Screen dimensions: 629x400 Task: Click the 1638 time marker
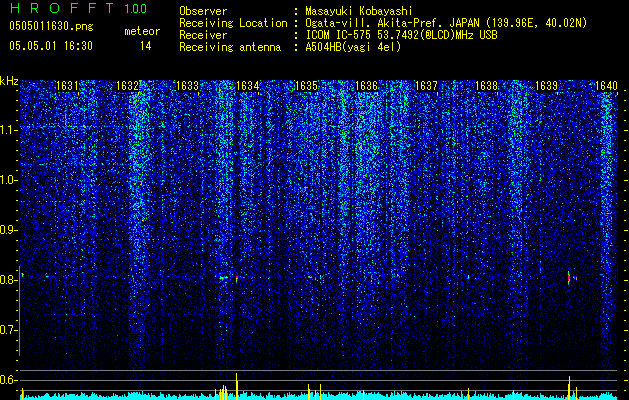tap(486, 86)
